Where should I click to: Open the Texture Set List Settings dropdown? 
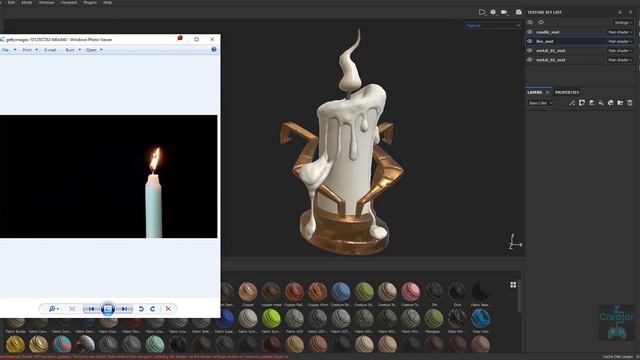(623, 22)
